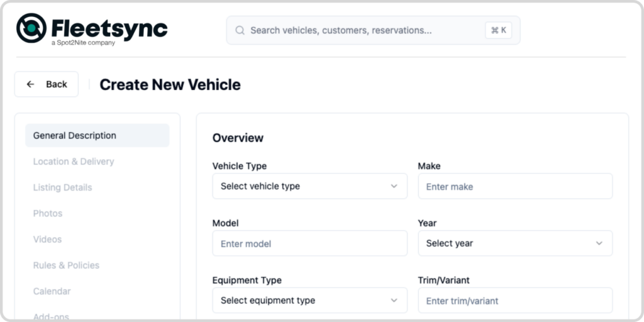This screenshot has height=322, width=644.
Task: Focus the Enter trim/variant field
Action: (x=515, y=300)
